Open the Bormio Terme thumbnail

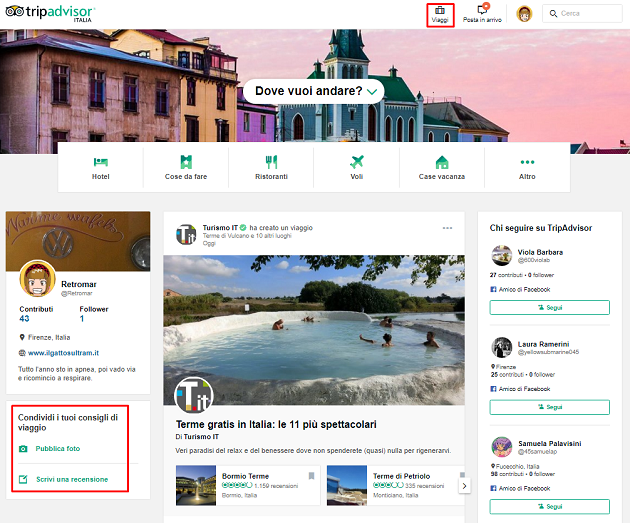[x=196, y=485]
